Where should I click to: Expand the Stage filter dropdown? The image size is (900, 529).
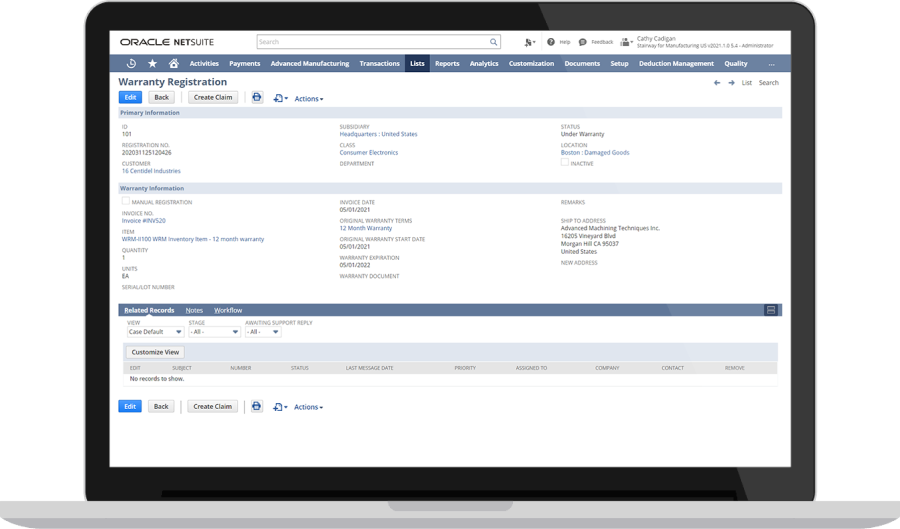coord(214,332)
